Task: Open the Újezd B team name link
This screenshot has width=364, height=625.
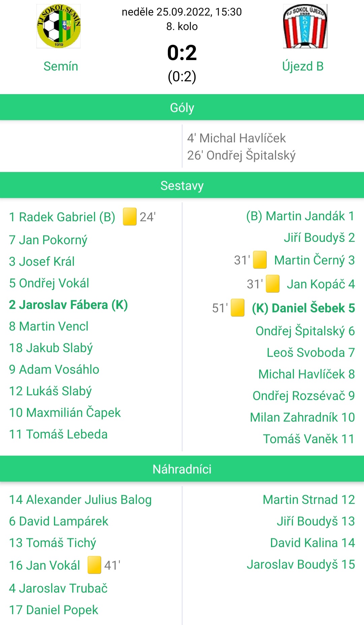Action: [303, 66]
